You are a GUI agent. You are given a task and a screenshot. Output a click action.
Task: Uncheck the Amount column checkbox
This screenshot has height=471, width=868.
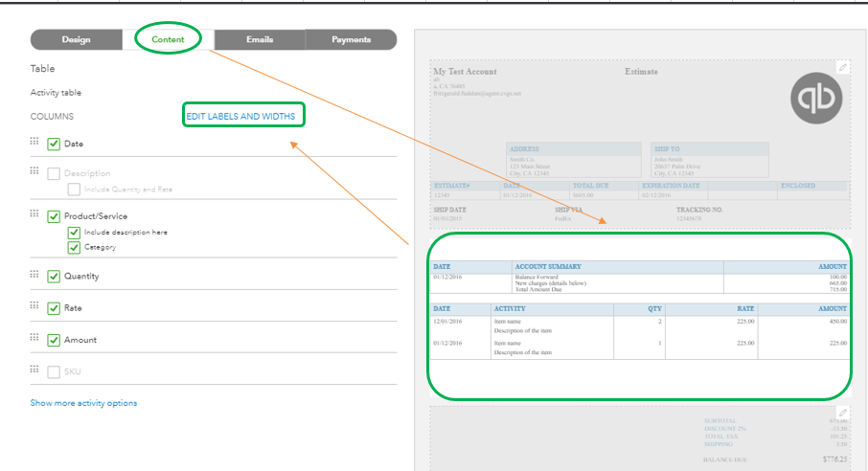(x=54, y=341)
